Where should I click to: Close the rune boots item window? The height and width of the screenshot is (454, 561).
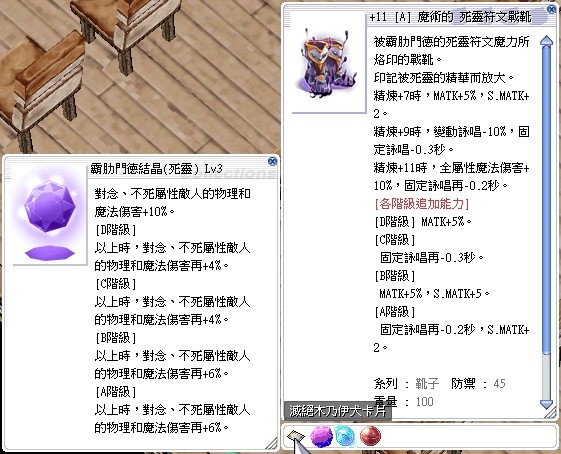tap(552, 10)
